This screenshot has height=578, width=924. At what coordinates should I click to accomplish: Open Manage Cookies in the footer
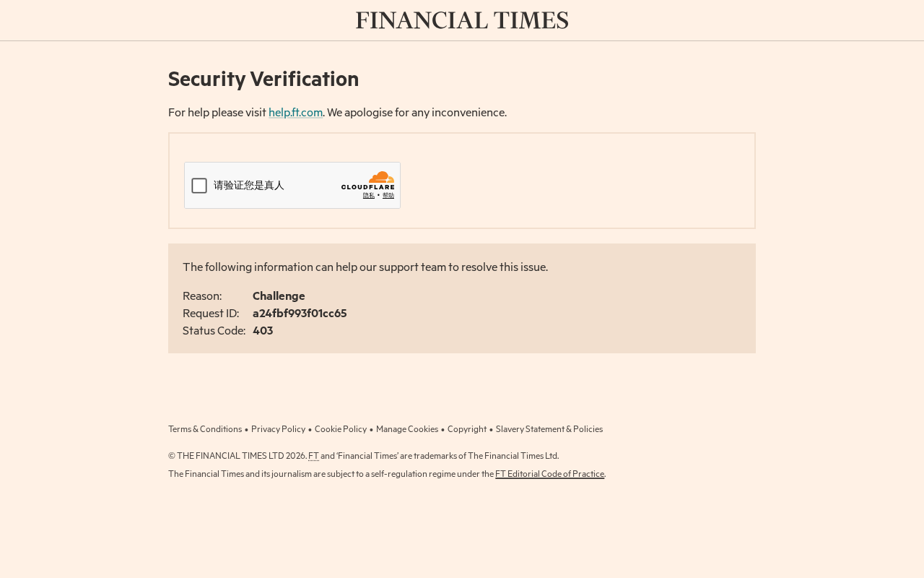click(407, 429)
